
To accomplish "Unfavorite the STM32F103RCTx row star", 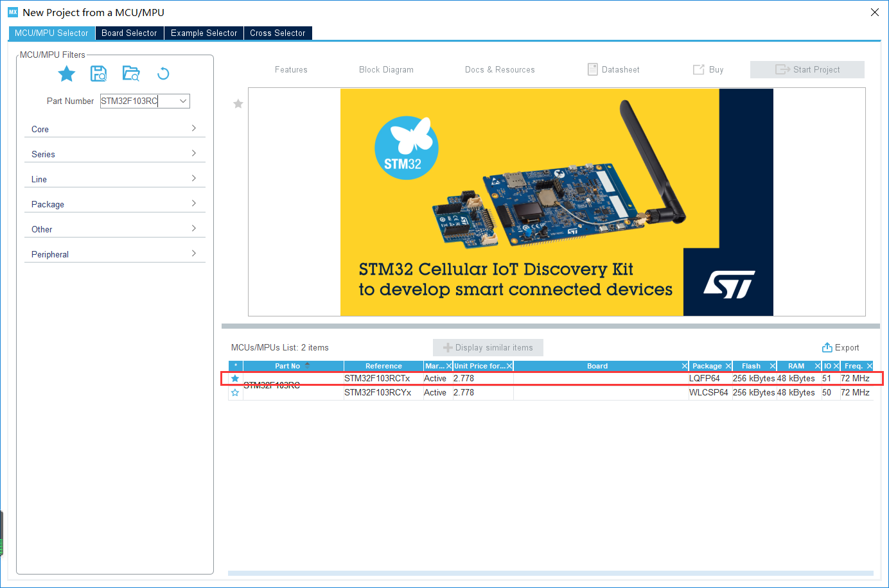I will coord(235,378).
